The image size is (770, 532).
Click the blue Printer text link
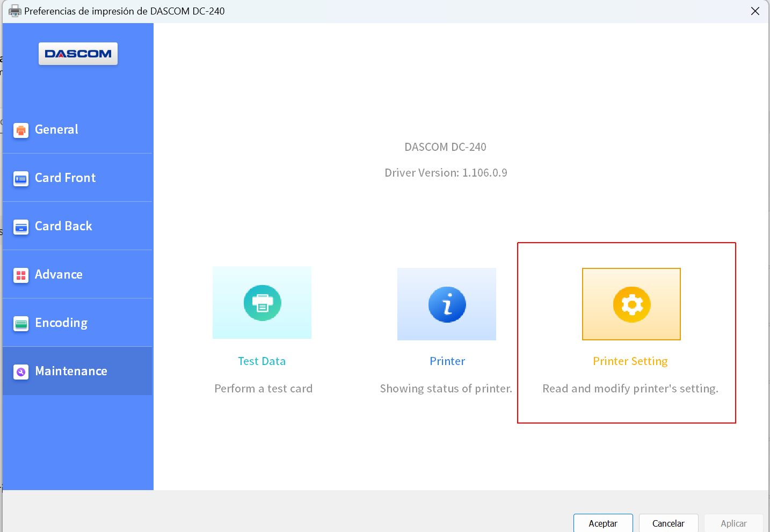click(x=447, y=361)
